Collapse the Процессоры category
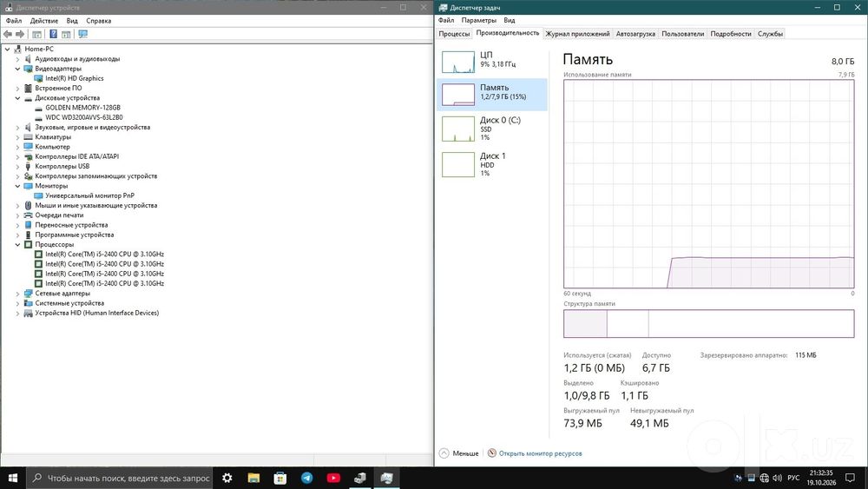The width and height of the screenshot is (868, 489). click(x=17, y=245)
